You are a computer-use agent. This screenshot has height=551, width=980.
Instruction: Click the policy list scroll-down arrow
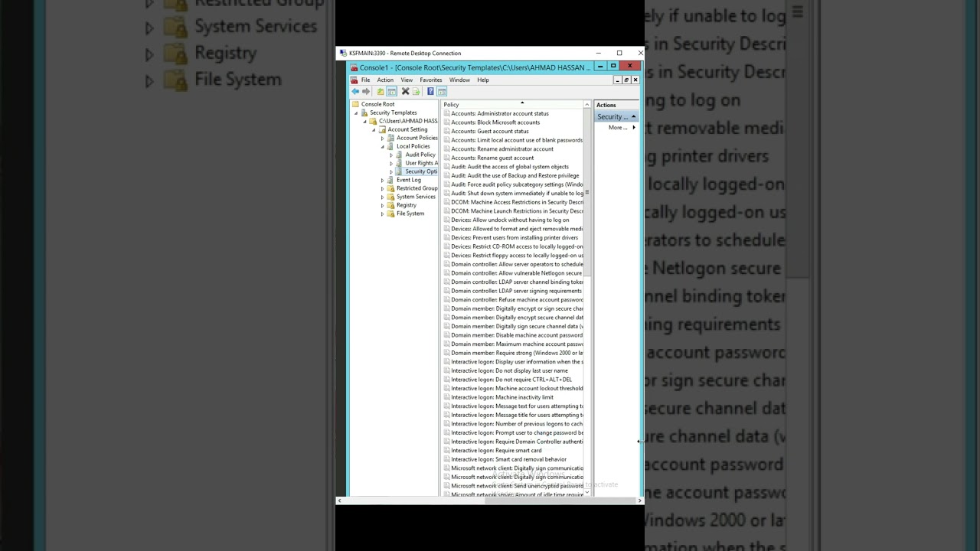(x=587, y=493)
